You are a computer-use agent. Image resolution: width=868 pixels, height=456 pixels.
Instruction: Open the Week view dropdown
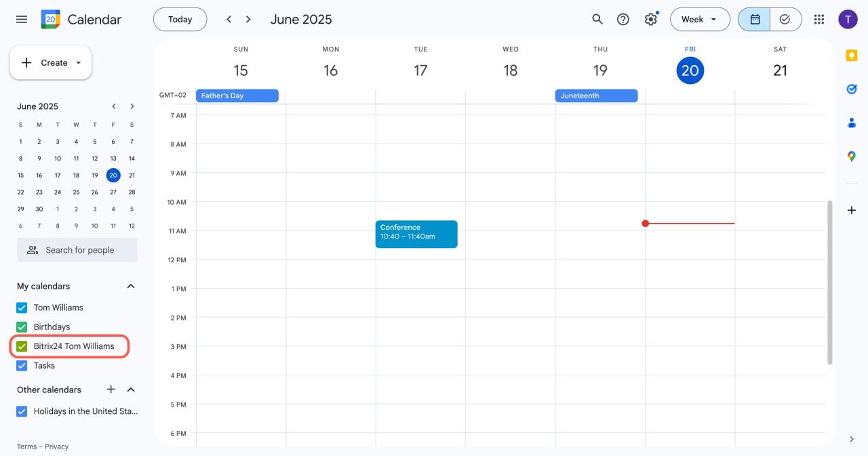pyautogui.click(x=700, y=20)
